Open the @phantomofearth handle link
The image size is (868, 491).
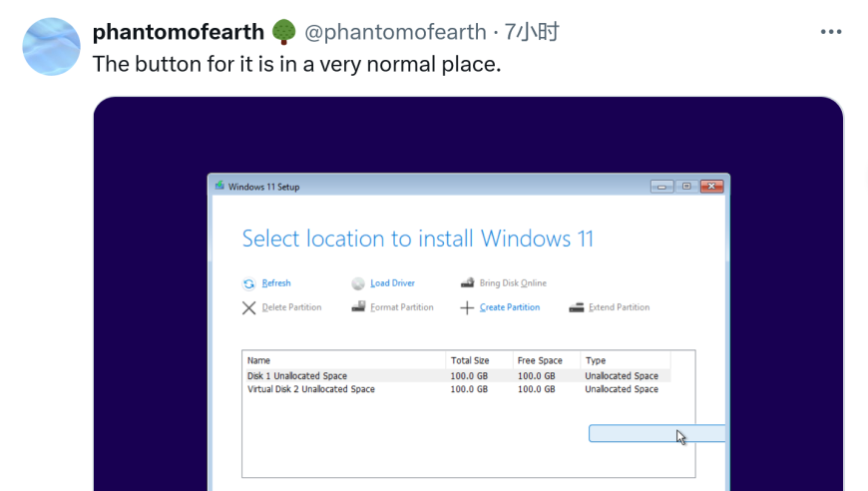[395, 32]
